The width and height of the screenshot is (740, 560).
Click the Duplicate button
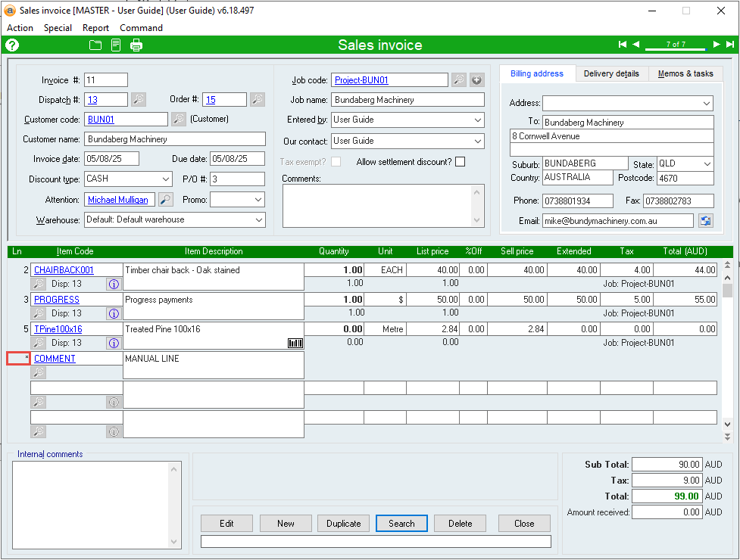[343, 523]
